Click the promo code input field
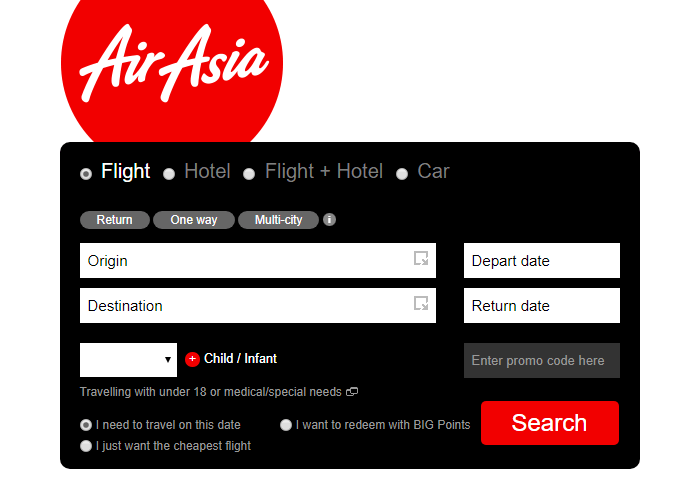 (x=541, y=360)
